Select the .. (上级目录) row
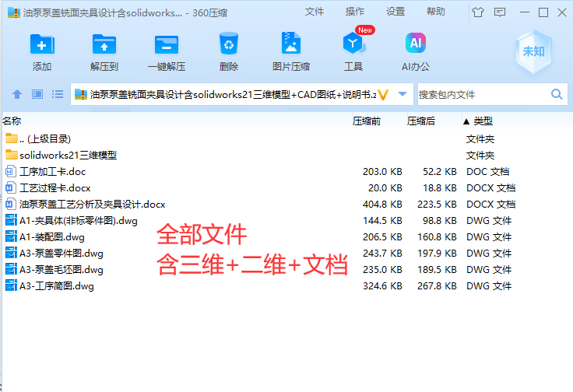Screen dimensions: 573x392 click(x=286, y=138)
